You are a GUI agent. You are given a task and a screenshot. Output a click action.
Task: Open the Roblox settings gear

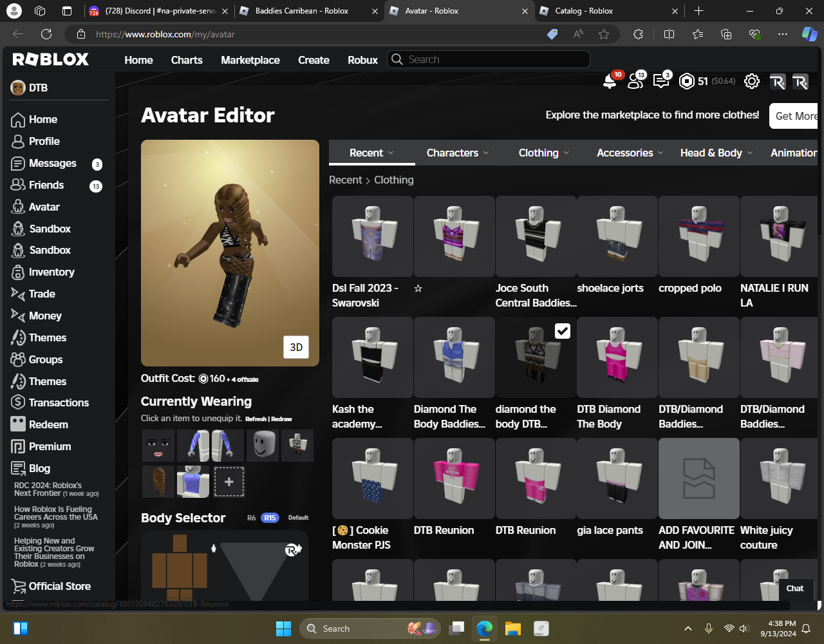[x=751, y=81]
